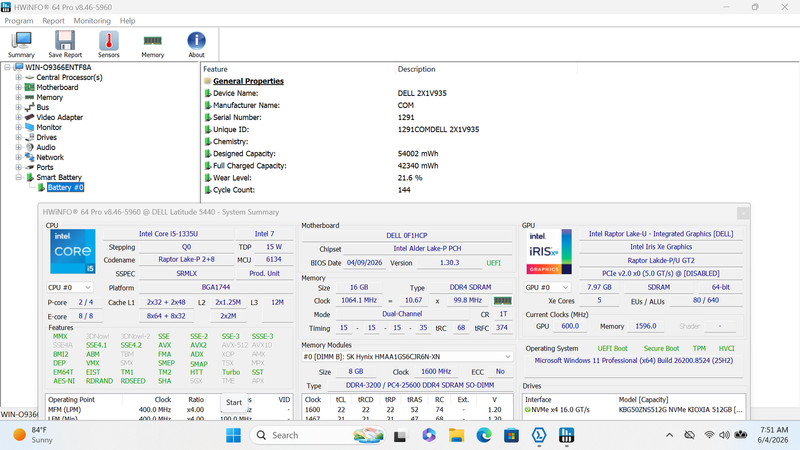Open the Report menu
800x450 pixels.
(x=53, y=21)
